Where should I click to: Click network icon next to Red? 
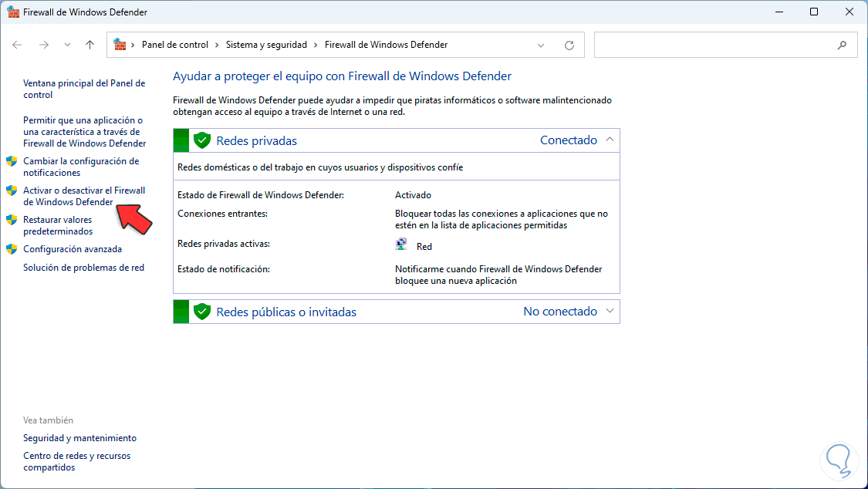coord(401,244)
